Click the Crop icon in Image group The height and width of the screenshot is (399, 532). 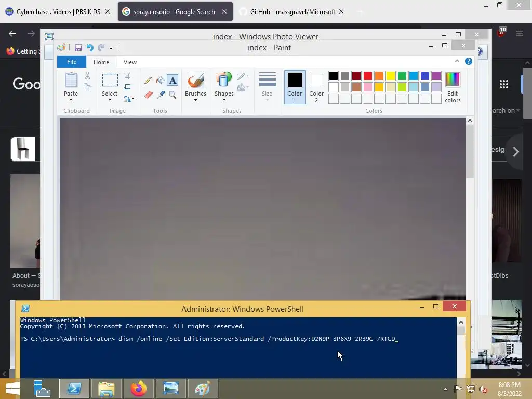point(127,75)
